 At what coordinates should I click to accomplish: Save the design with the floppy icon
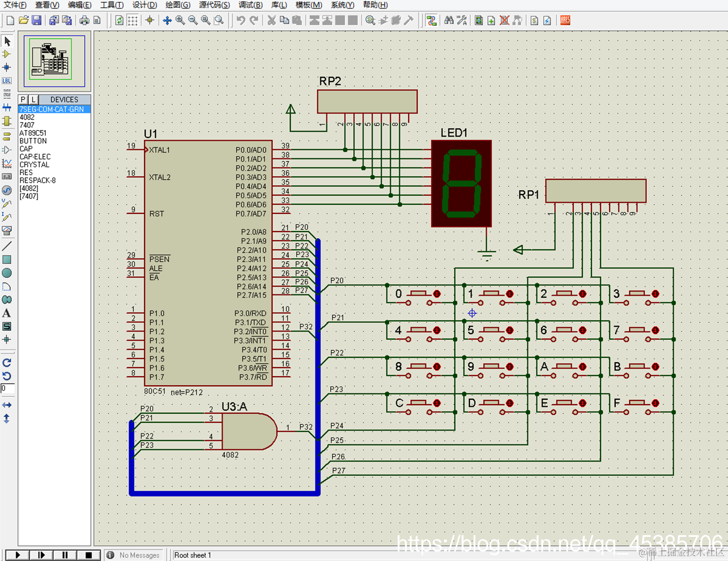click(37, 20)
